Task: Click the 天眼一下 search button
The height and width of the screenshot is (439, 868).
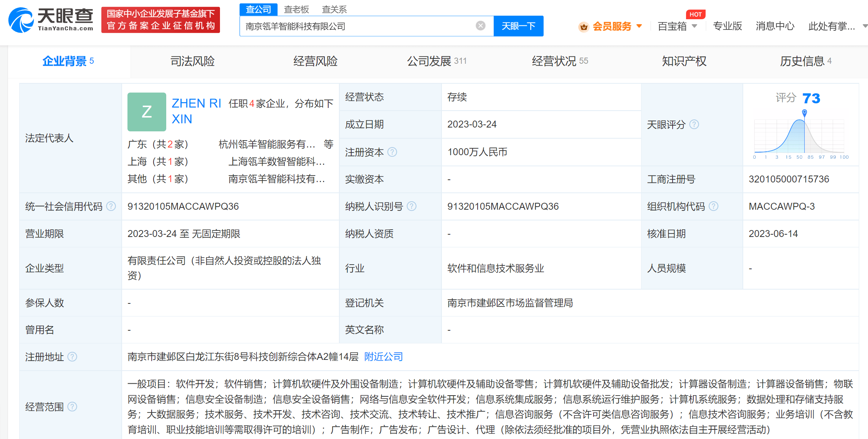Action: (x=518, y=26)
